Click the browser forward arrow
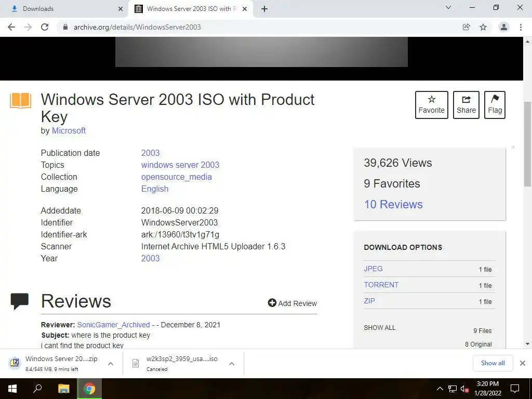The width and height of the screenshot is (532, 399). coord(28,27)
